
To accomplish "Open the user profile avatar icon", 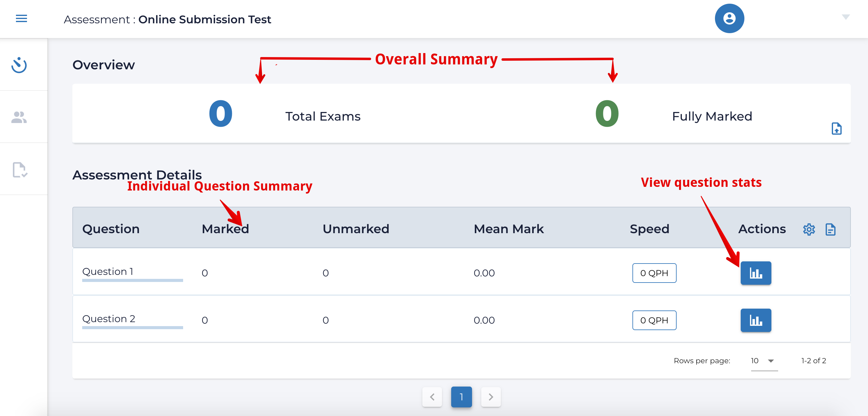I will click(x=729, y=18).
